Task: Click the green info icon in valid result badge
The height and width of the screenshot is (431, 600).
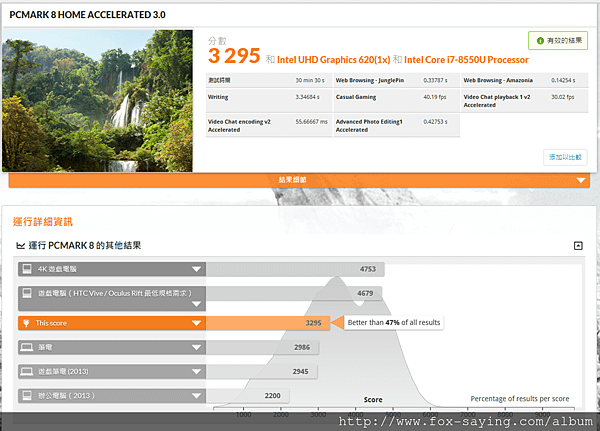Action: click(540, 41)
